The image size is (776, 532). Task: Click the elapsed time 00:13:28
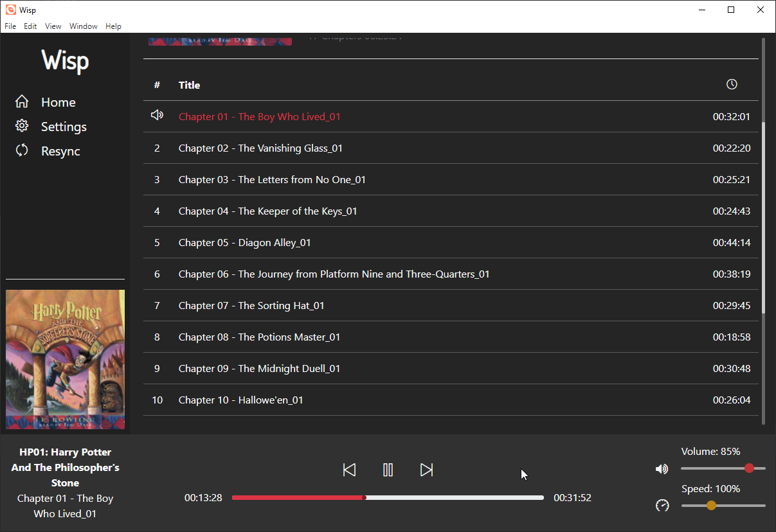click(203, 497)
